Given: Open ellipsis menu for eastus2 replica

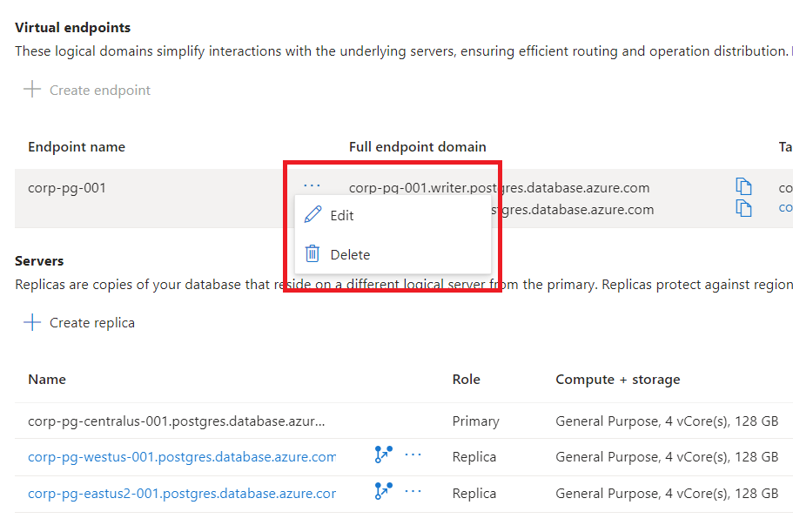Looking at the screenshot, I should click(413, 492).
